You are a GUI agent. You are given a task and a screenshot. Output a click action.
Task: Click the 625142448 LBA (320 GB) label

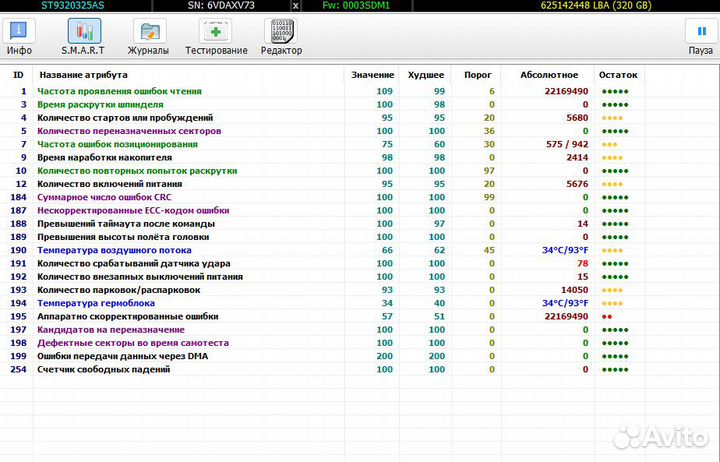tap(596, 6)
